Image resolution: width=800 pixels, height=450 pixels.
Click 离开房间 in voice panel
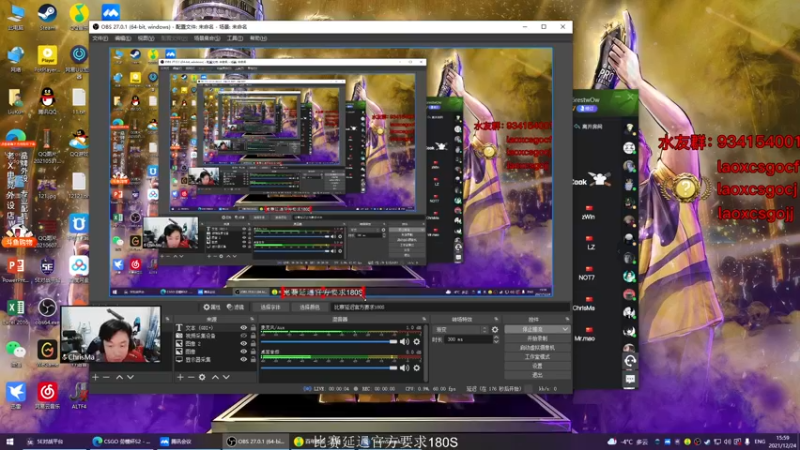coord(588,127)
